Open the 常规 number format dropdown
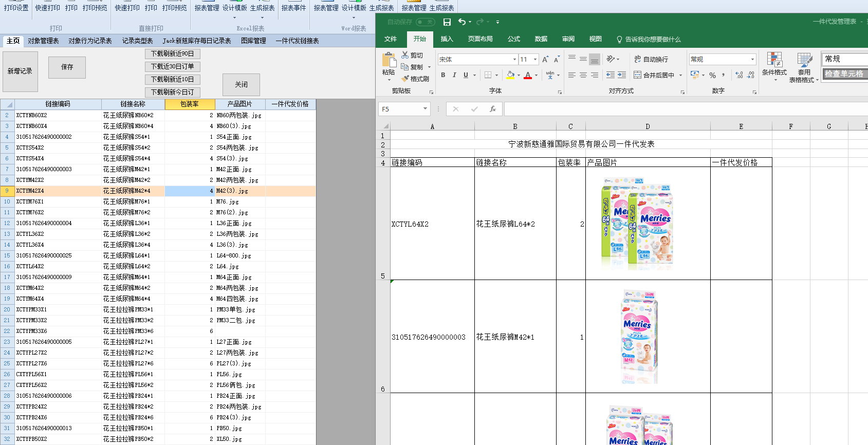This screenshot has width=868, height=445. (x=752, y=60)
